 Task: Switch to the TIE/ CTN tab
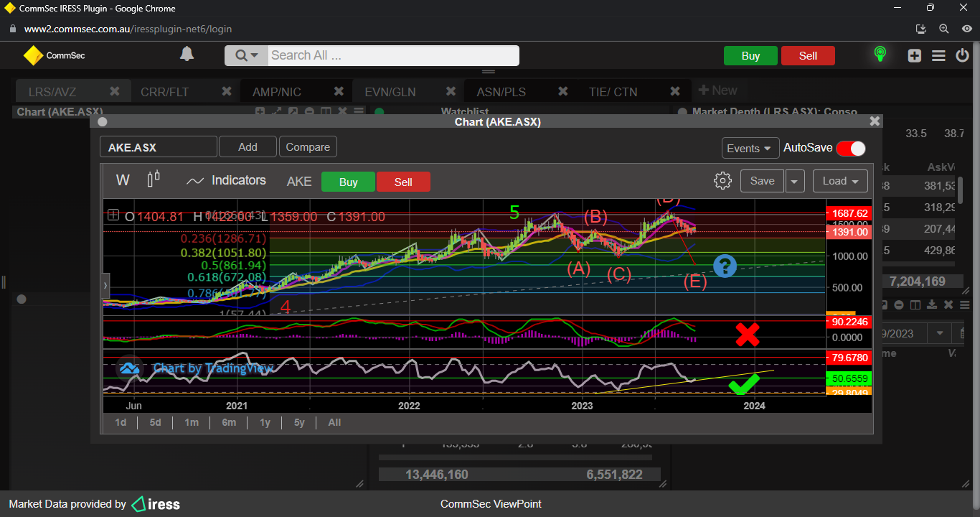click(x=613, y=92)
